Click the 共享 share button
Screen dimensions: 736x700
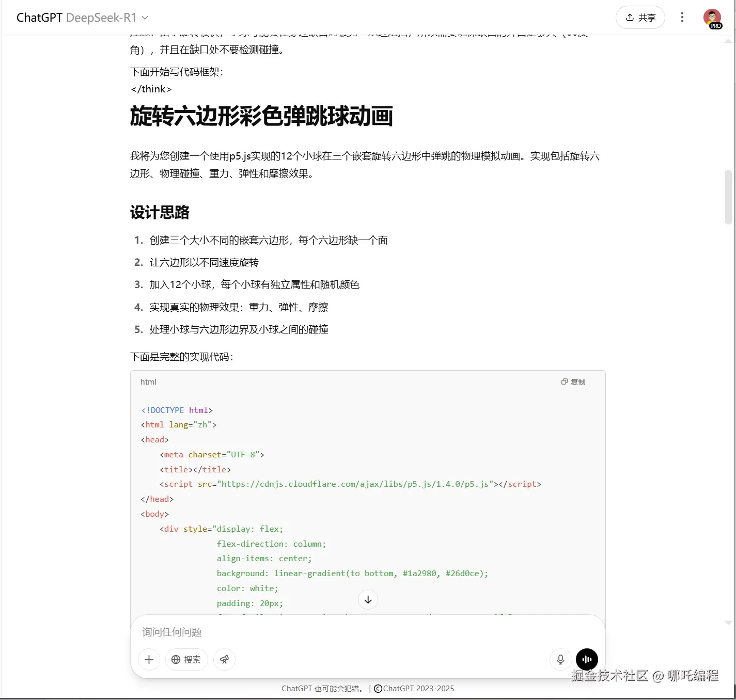640,18
